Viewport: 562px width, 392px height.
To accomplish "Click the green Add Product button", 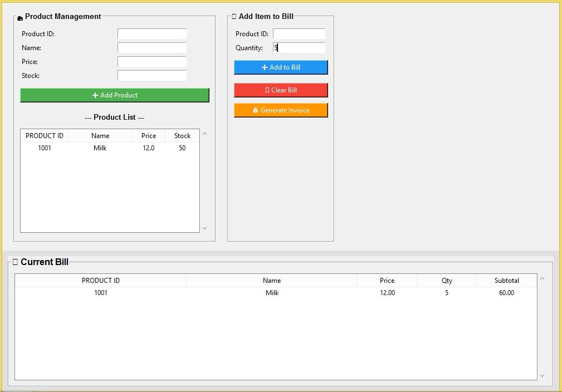I will [x=114, y=95].
